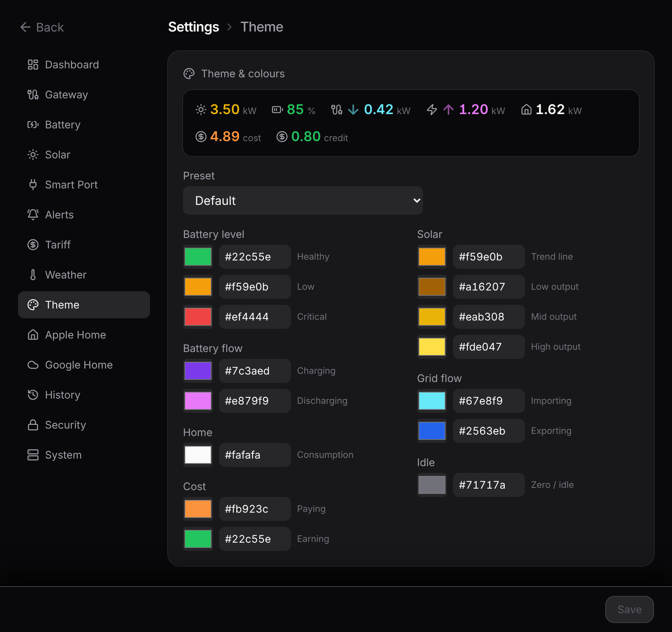This screenshot has width=672, height=632.
Task: Click the Settings breadcrumb link
Action: [x=193, y=27]
